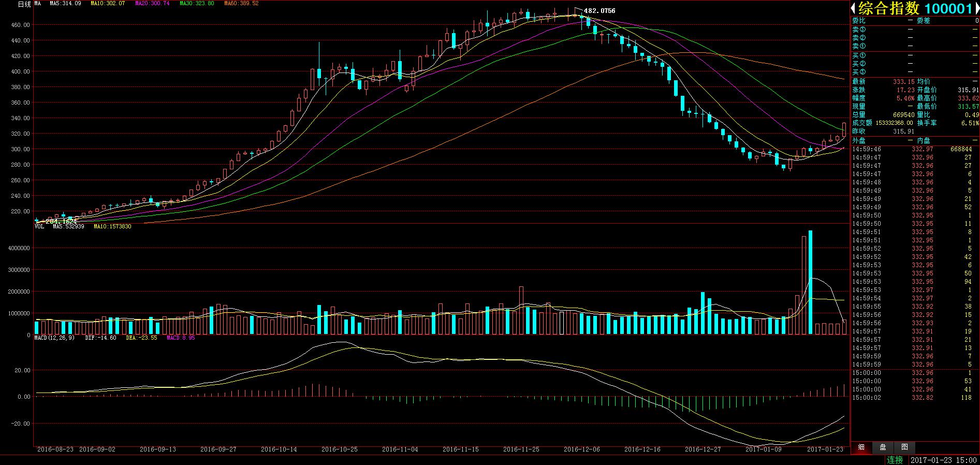Click the 委比 label

click(858, 20)
